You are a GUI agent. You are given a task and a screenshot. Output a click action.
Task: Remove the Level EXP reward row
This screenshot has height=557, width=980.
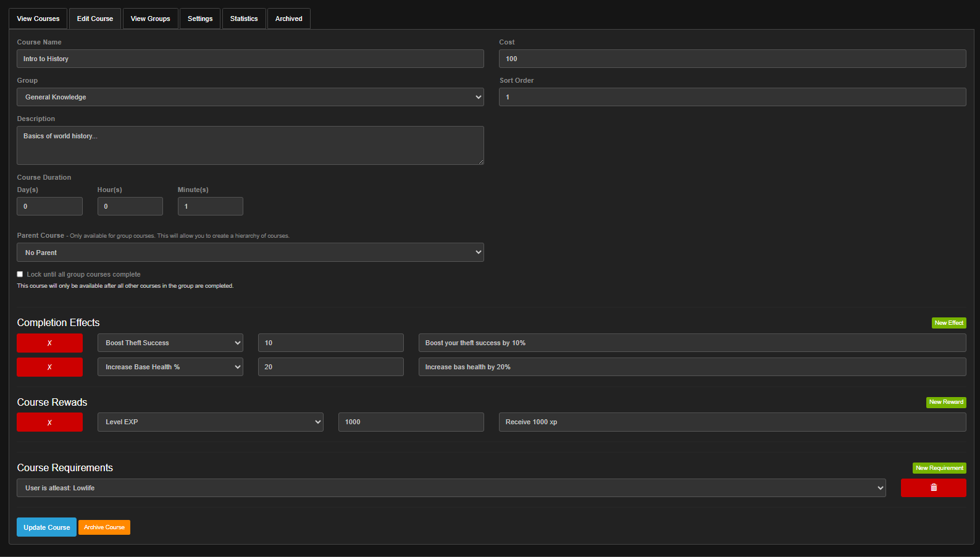[49, 422]
